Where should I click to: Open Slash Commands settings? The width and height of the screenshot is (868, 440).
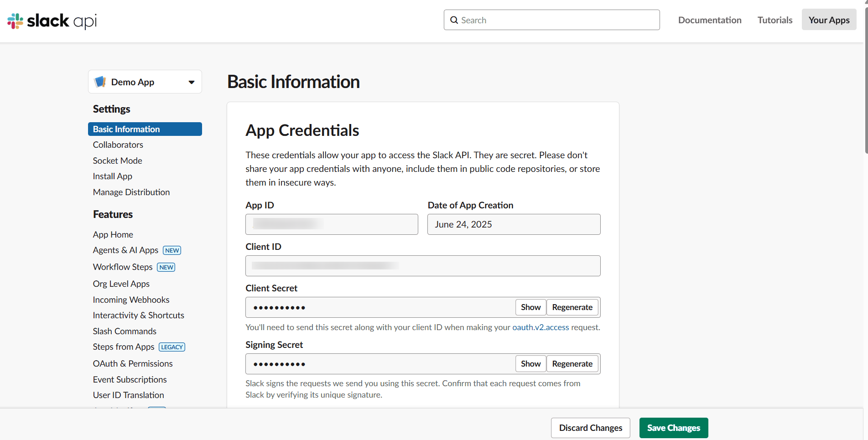coord(124,331)
